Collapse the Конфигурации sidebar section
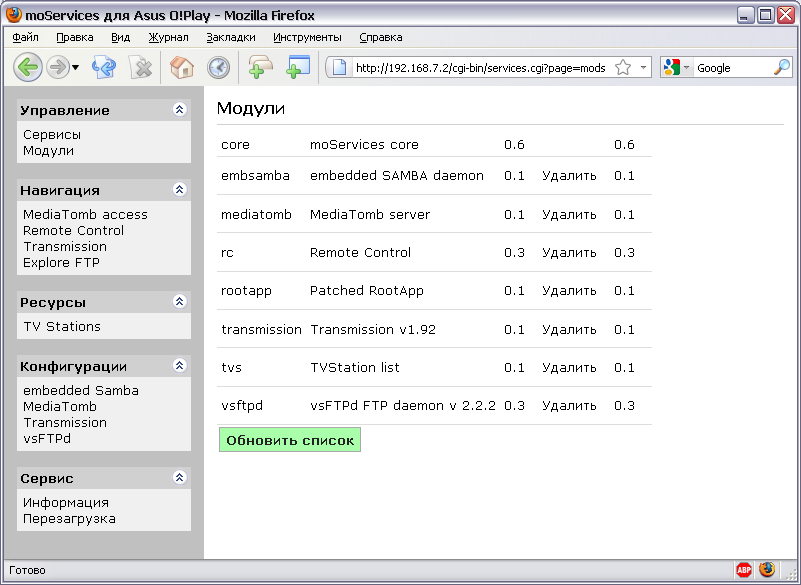Screen dimensions: 801x585 pyautogui.click(x=179, y=366)
